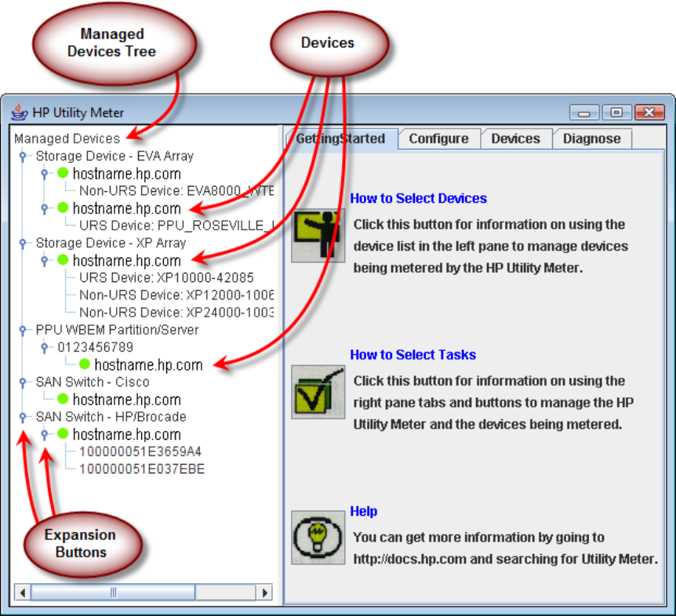Collapse host node above URS Device XP10000-42085
Viewport: 676px width, 616px height.
(45, 261)
